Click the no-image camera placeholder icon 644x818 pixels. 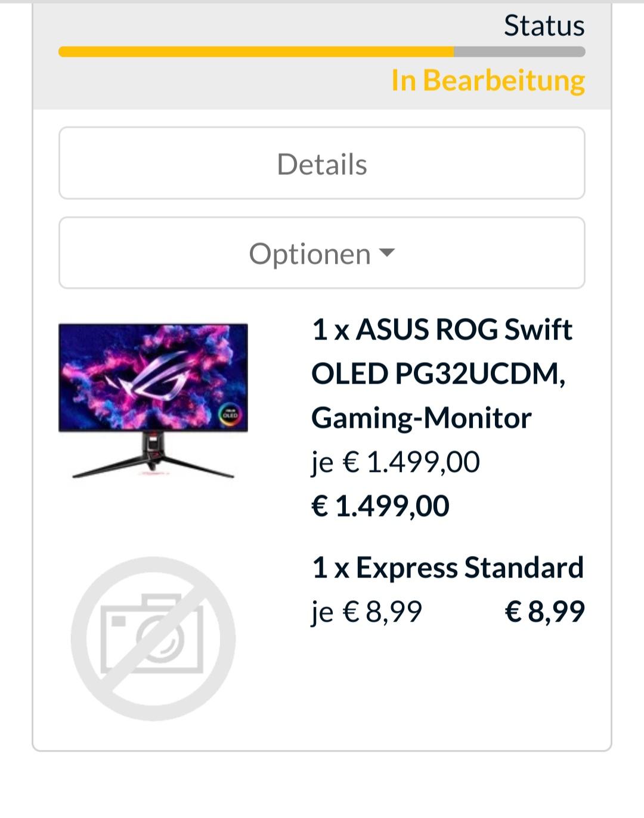[x=153, y=638]
